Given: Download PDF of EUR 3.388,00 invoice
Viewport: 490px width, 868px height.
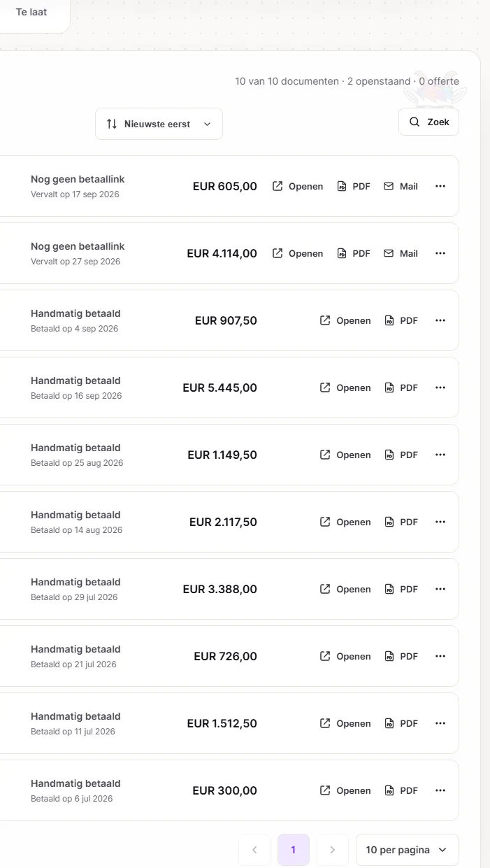Looking at the screenshot, I should [x=401, y=589].
